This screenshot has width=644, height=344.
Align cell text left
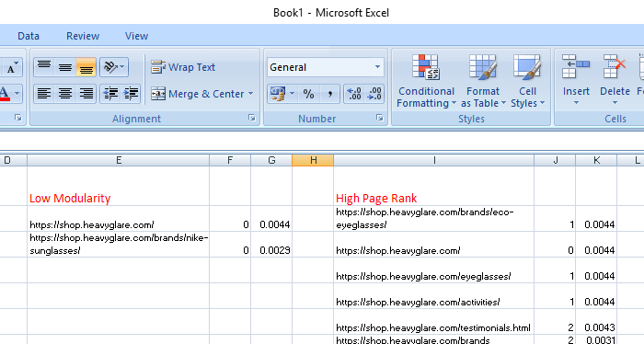[44, 94]
